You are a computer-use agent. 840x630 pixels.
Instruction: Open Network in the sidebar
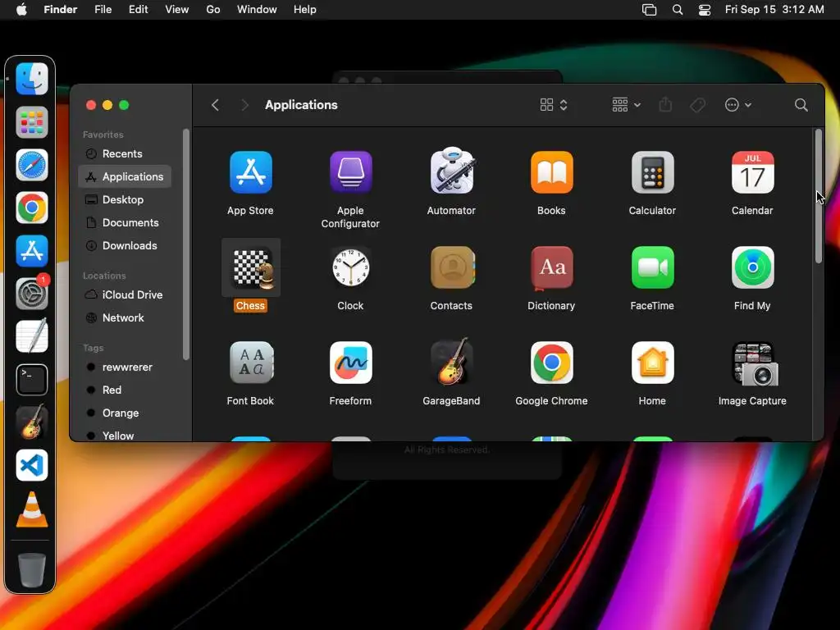[125, 317]
